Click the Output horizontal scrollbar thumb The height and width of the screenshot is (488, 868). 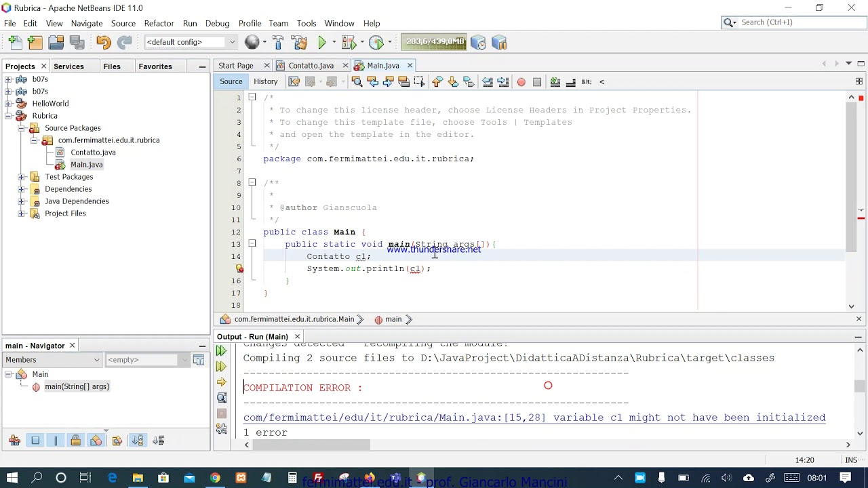click(312, 445)
